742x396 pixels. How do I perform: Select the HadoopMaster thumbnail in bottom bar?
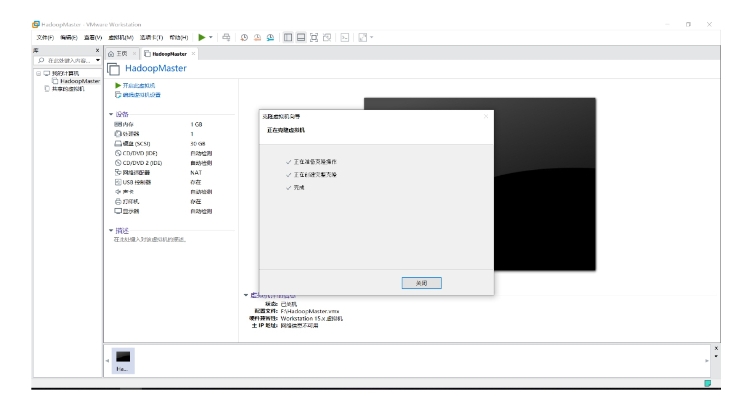click(123, 361)
